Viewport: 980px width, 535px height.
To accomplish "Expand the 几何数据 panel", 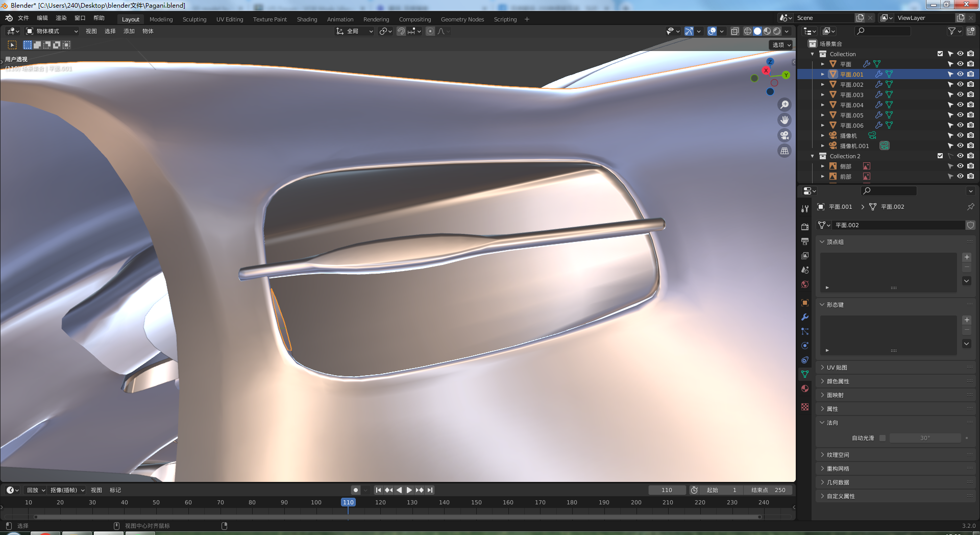I will [895, 482].
